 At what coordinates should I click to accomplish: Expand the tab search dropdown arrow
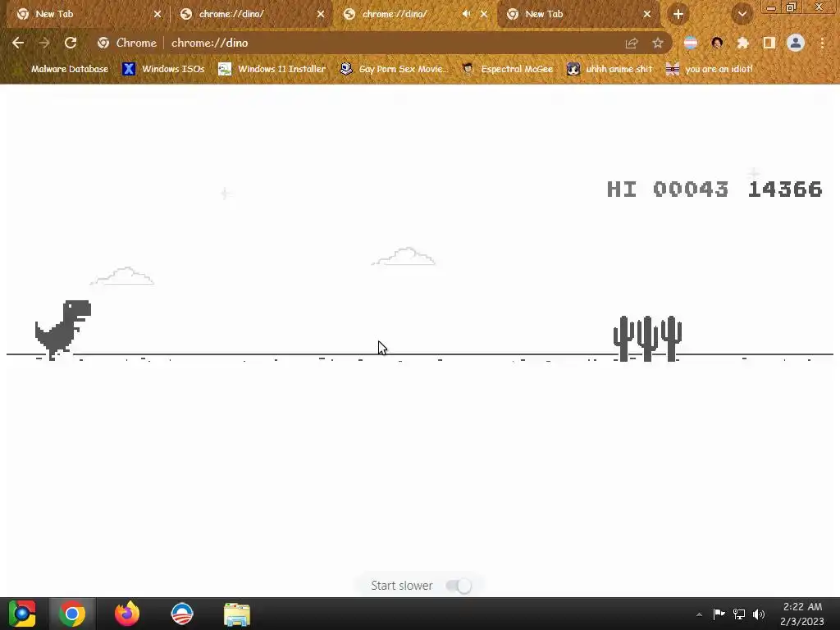tap(742, 15)
